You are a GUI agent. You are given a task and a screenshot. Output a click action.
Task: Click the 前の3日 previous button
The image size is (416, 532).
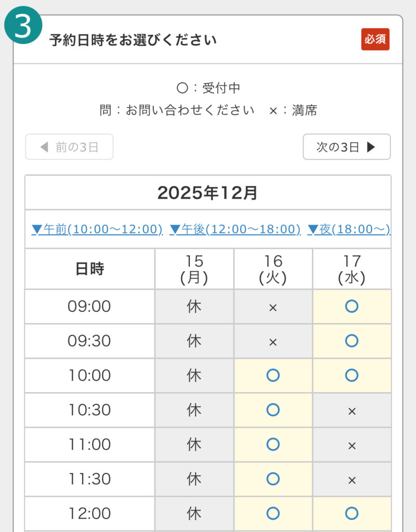tap(69, 147)
